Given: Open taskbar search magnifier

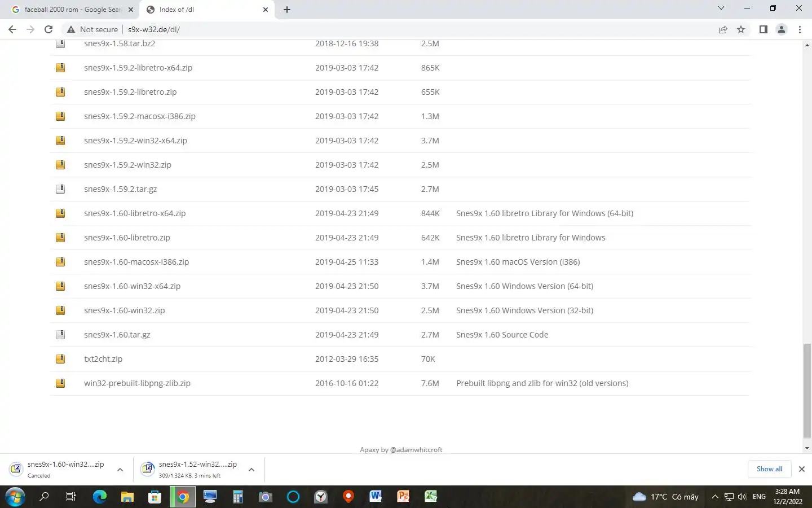Looking at the screenshot, I should pos(44,497).
